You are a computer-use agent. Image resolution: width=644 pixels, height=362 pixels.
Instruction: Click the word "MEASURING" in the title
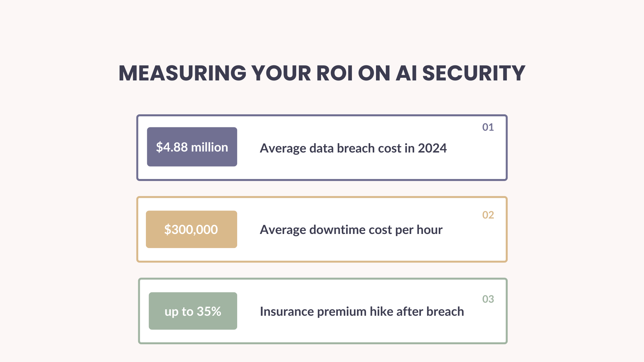pos(183,73)
